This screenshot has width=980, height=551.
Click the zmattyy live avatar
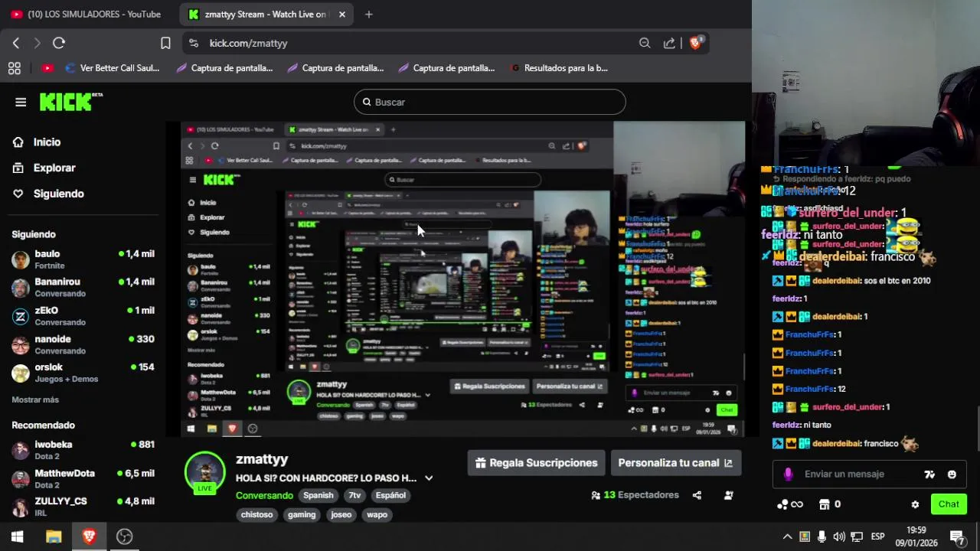[x=204, y=472]
